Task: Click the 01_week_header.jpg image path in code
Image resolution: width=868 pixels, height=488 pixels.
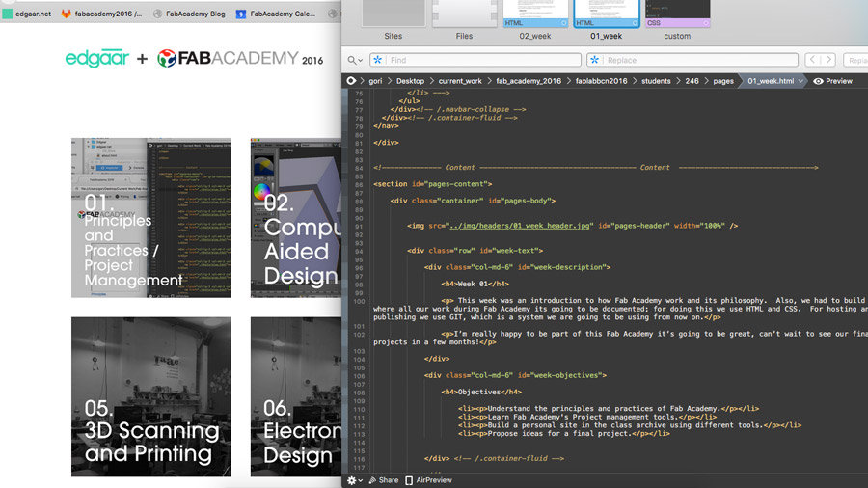Action: click(519, 226)
